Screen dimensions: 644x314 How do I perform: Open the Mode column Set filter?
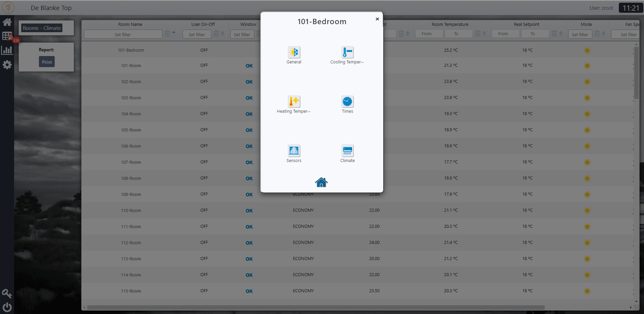click(580, 34)
